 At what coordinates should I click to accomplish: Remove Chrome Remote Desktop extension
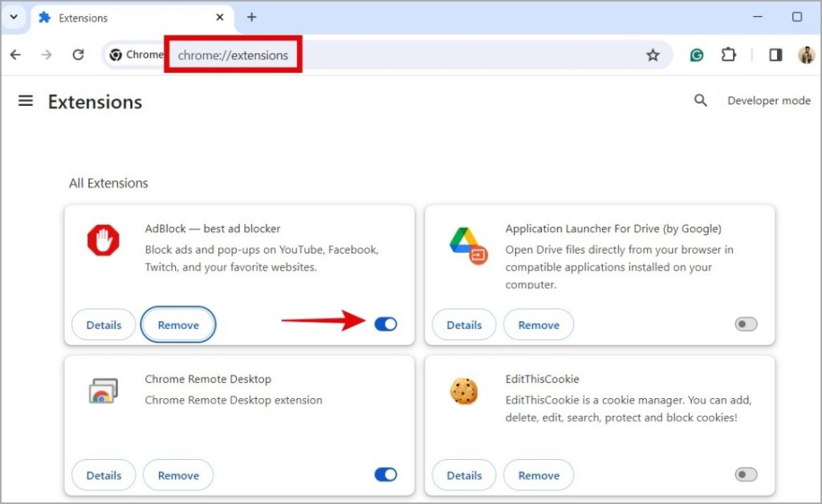coord(178,475)
